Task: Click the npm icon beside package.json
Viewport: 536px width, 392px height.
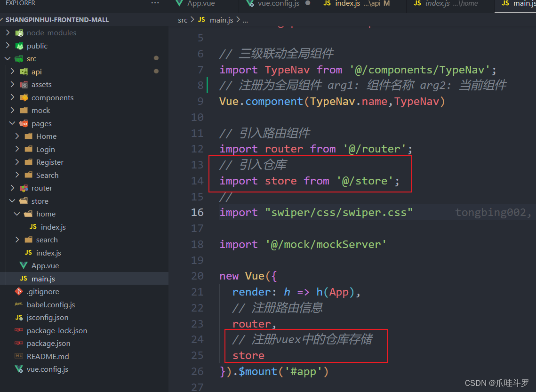Action: [19, 343]
